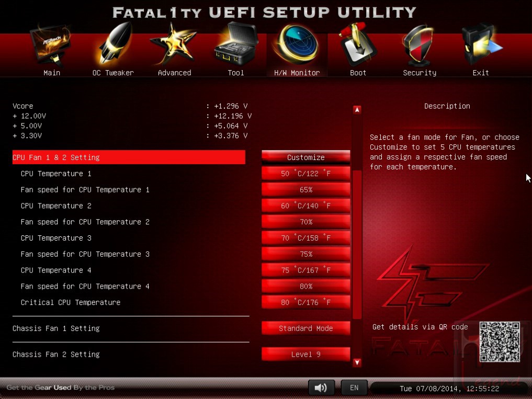The height and width of the screenshot is (399, 532).
Task: Select the H/W Monitor tab label
Action: [x=297, y=73]
